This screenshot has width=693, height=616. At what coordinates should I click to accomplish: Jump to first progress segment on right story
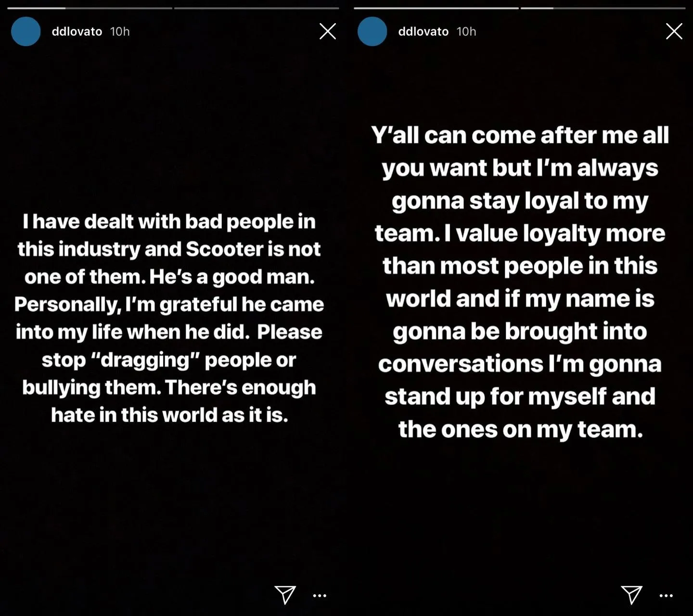click(x=436, y=8)
